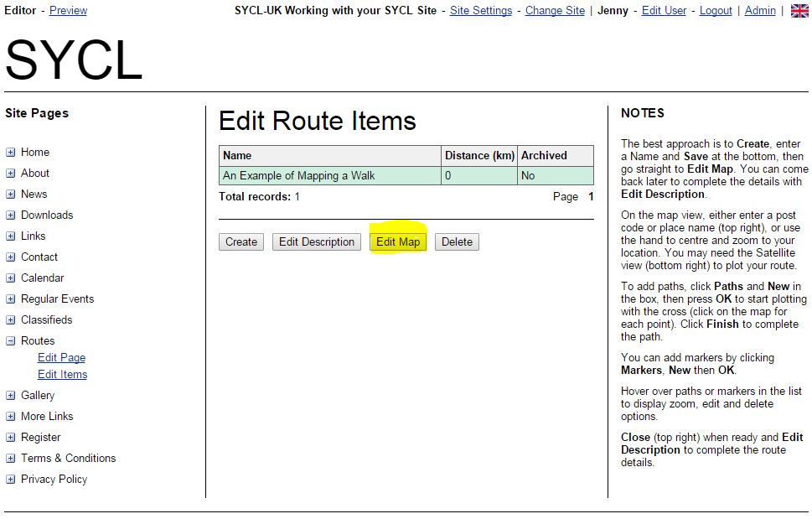812x519 pixels.
Task: Expand the Calendar plus icon
Action: 10,278
